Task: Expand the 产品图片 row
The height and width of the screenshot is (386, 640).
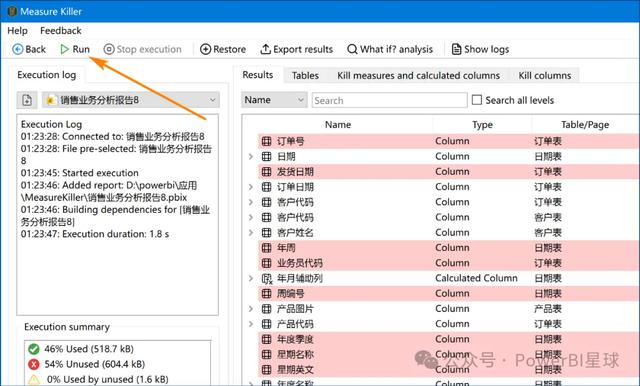Action: [x=251, y=309]
